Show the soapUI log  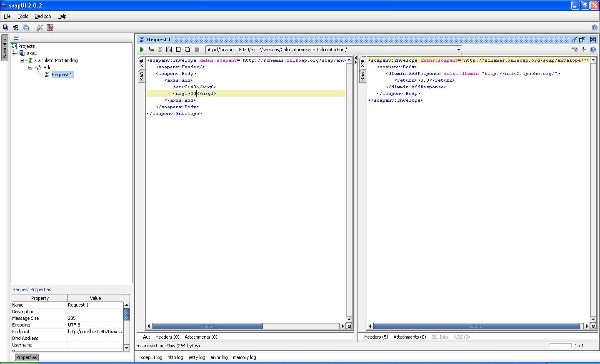(151, 357)
